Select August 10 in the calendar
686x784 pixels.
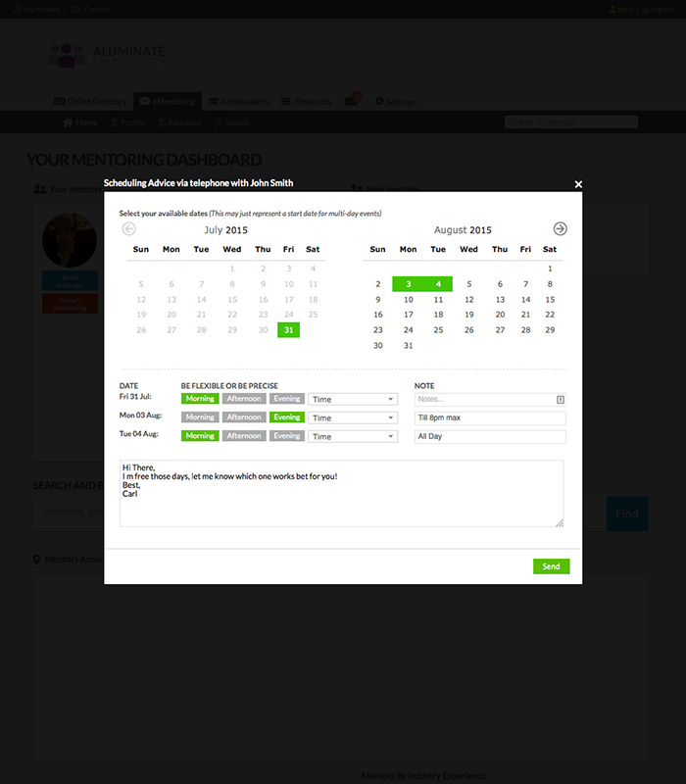409,300
